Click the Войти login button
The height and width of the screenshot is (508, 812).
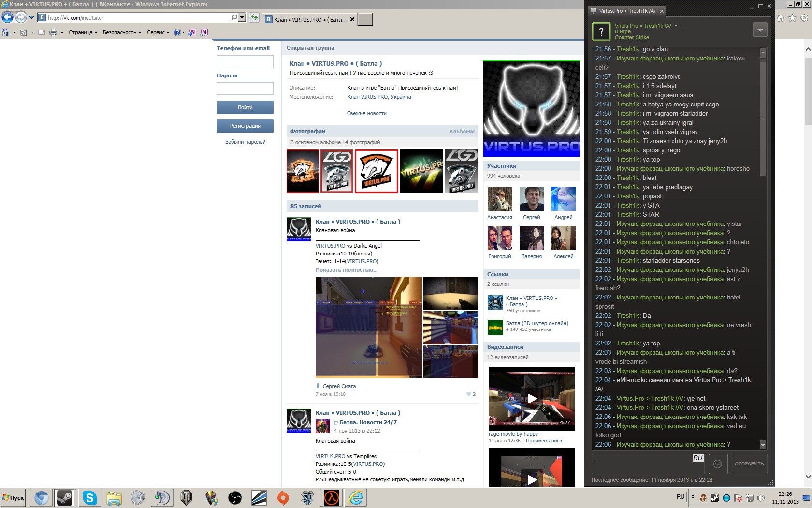pos(245,107)
